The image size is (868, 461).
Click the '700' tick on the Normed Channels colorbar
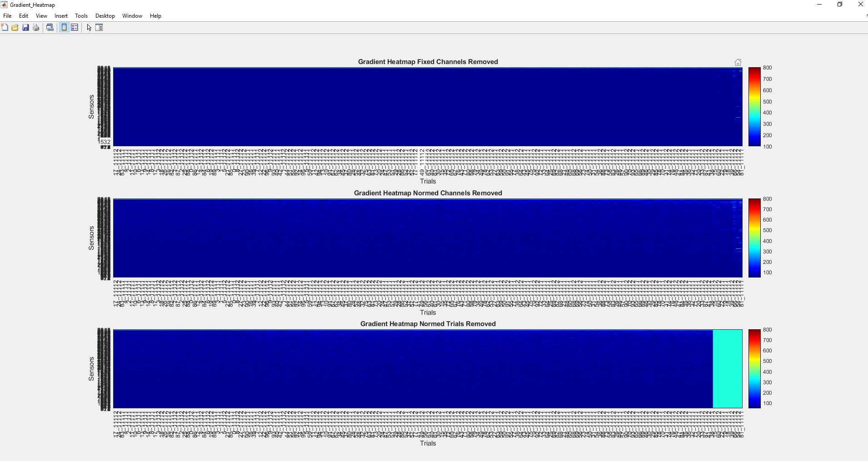768,209
